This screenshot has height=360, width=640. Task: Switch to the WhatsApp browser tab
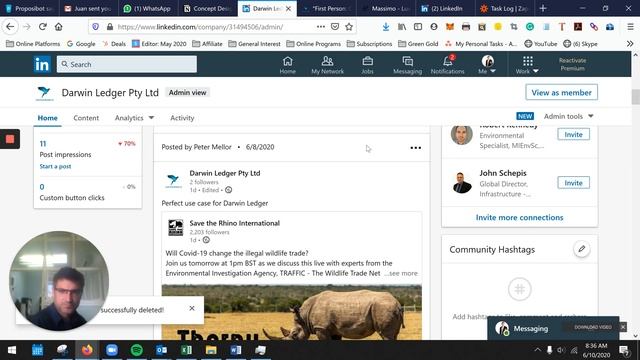[x=147, y=8]
